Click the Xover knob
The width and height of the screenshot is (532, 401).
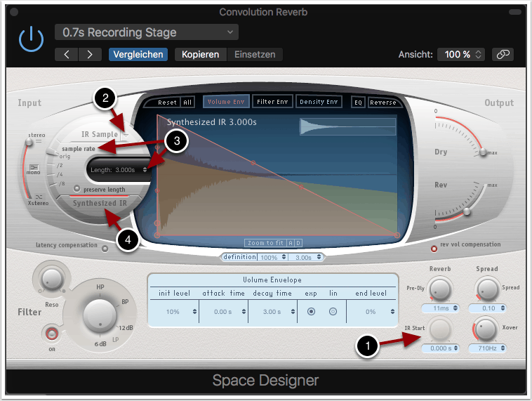(x=484, y=329)
